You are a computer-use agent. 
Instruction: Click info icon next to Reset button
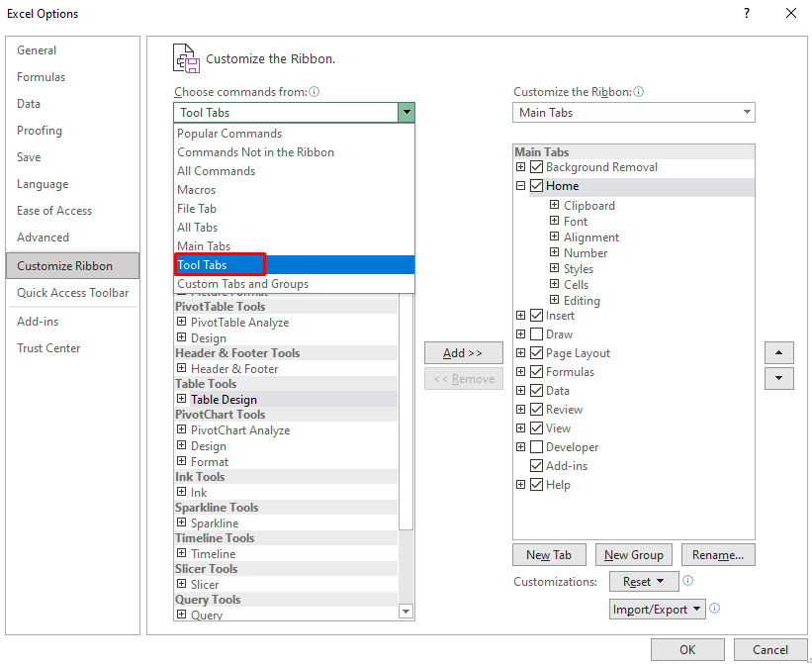tap(687, 581)
